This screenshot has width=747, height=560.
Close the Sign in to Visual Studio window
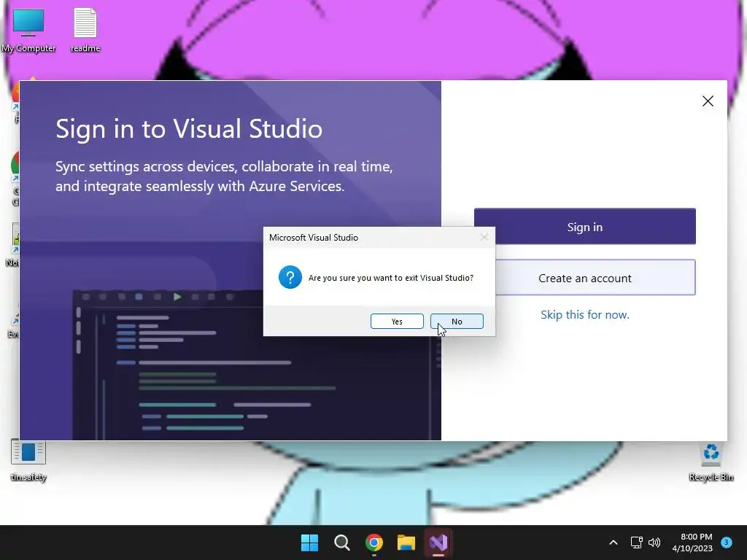pos(708,101)
